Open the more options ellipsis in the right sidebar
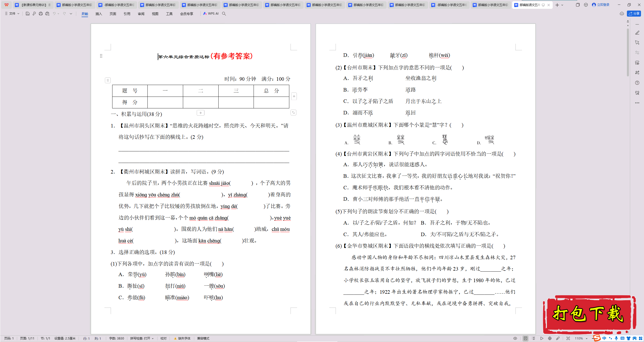The width and height of the screenshot is (644, 342). point(637,103)
